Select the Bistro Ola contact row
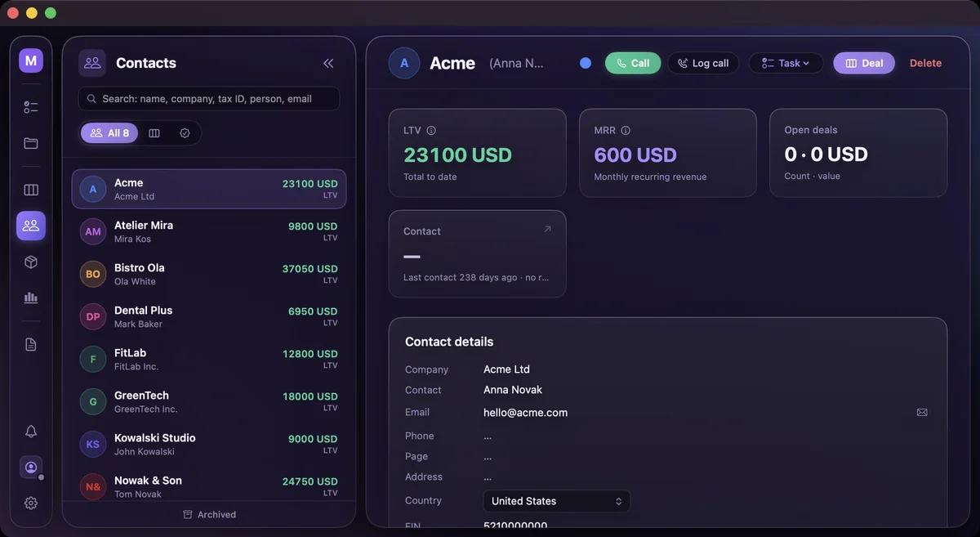Screen dimensions: 980x537 (x=209, y=275)
